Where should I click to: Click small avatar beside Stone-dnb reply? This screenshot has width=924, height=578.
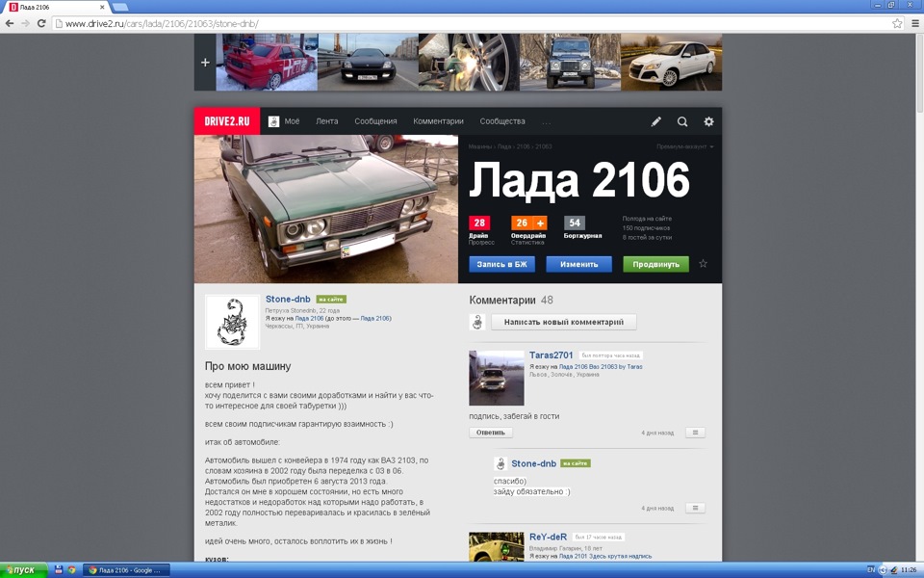point(500,463)
